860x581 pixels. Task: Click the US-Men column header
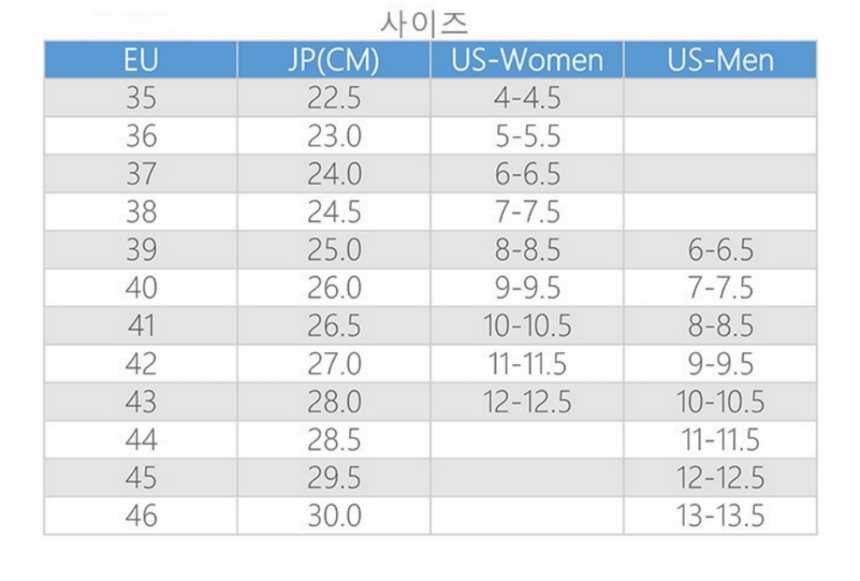click(720, 60)
